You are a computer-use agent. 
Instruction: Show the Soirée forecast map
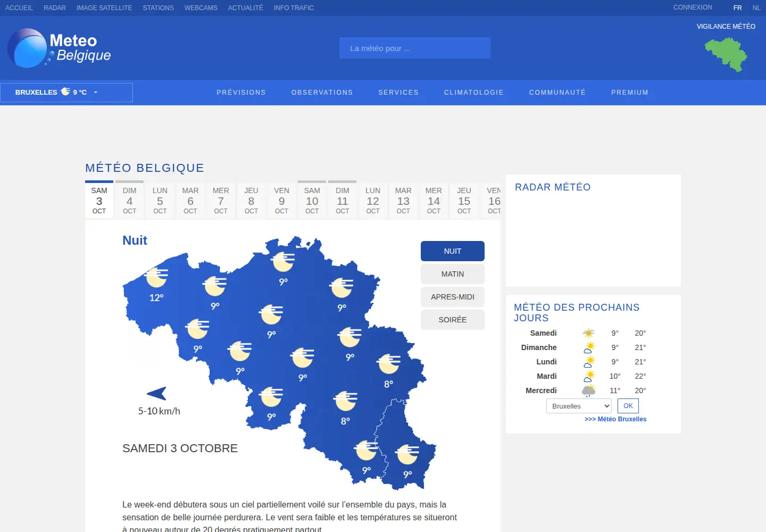click(x=453, y=320)
